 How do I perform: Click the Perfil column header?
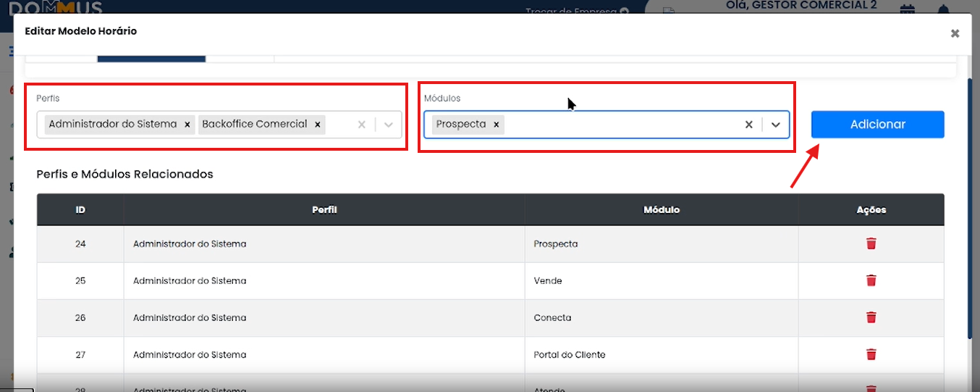pos(324,209)
